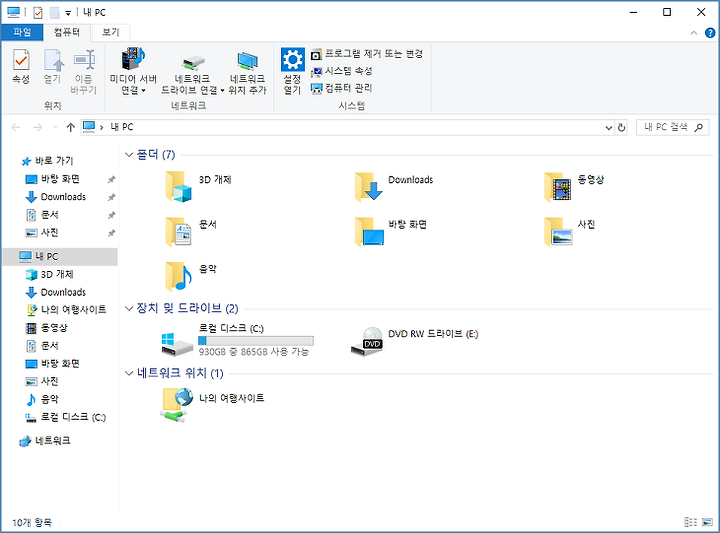
Task: Select the 3D 개체 folder in main pane
Action: (x=198, y=186)
